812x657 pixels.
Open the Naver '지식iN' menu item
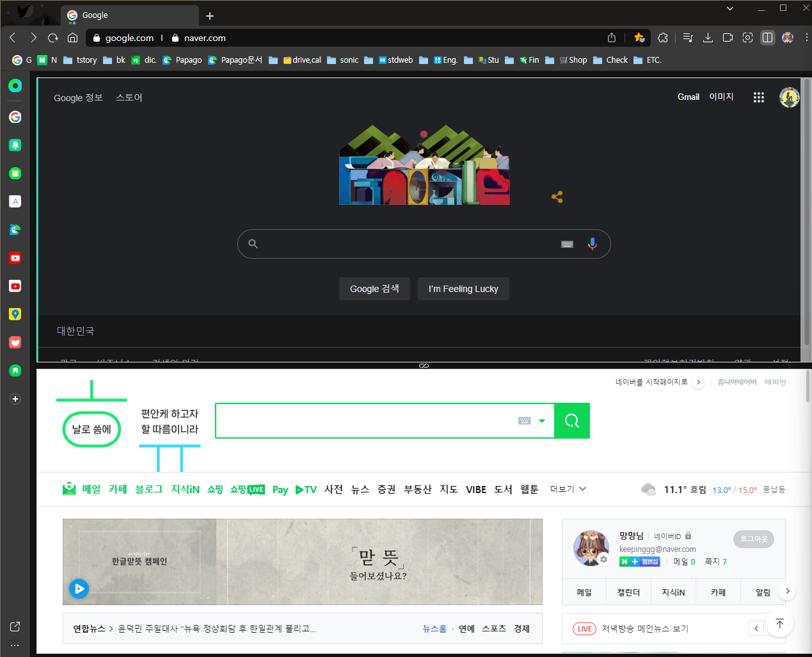pyautogui.click(x=185, y=489)
